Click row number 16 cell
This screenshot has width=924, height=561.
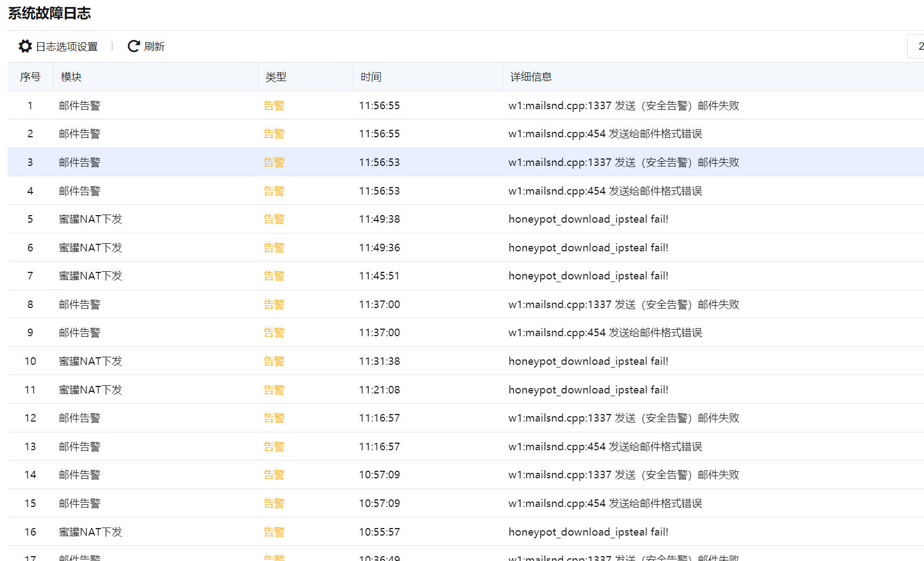(x=30, y=532)
